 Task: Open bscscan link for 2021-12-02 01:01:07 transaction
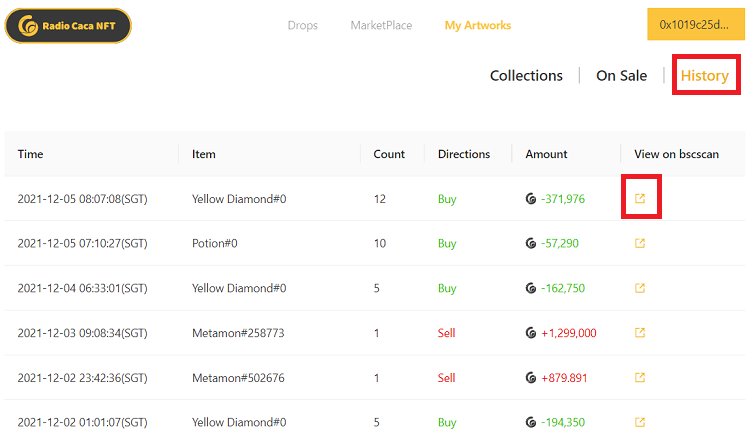pyautogui.click(x=640, y=422)
